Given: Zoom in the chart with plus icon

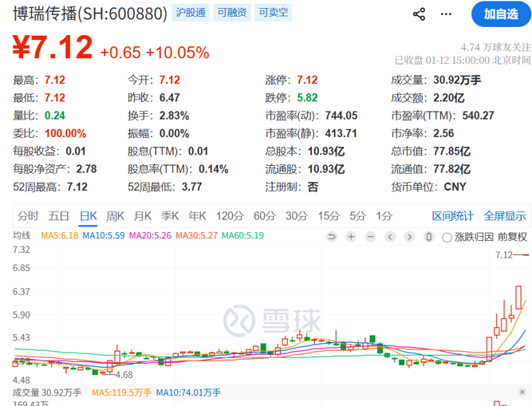Looking at the screenshot, I should [351, 236].
